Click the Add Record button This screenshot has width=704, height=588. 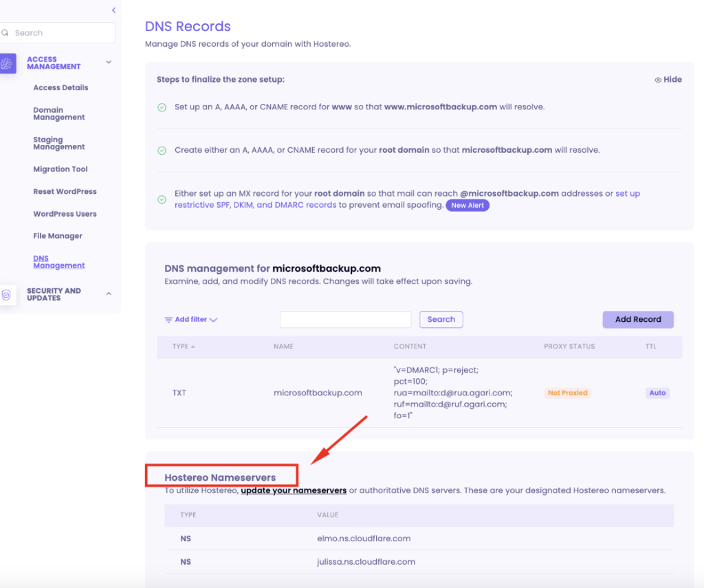click(638, 319)
